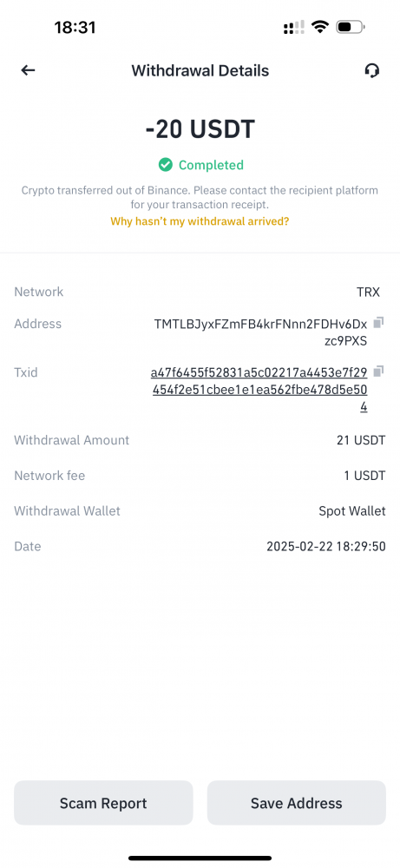Open the Txid hash link

coord(259,390)
